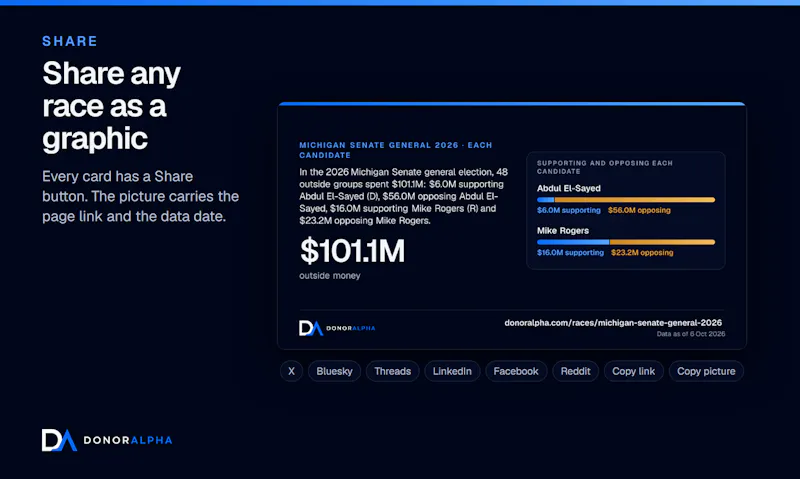
Task: Click the "Abdul El-Sayed" candidate name
Action: pos(568,188)
